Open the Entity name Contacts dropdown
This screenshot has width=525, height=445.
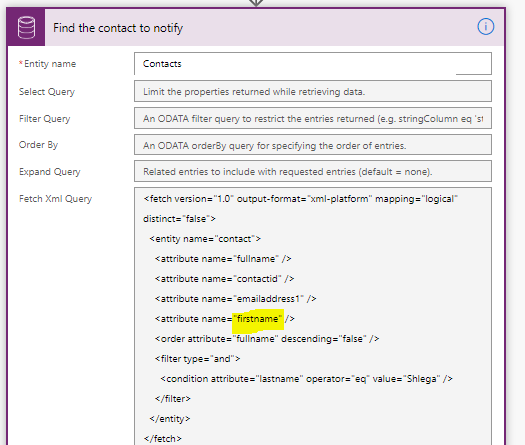coord(313,64)
